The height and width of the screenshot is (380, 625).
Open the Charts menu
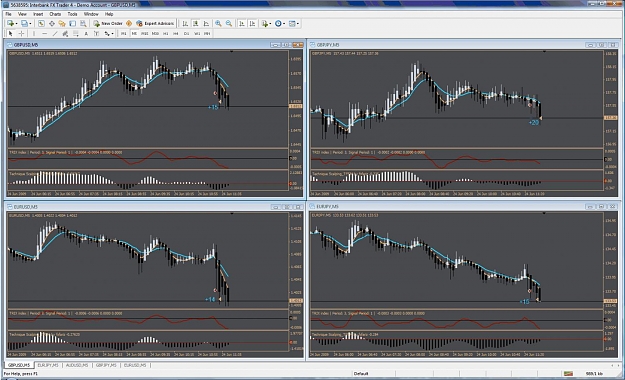(x=55, y=14)
